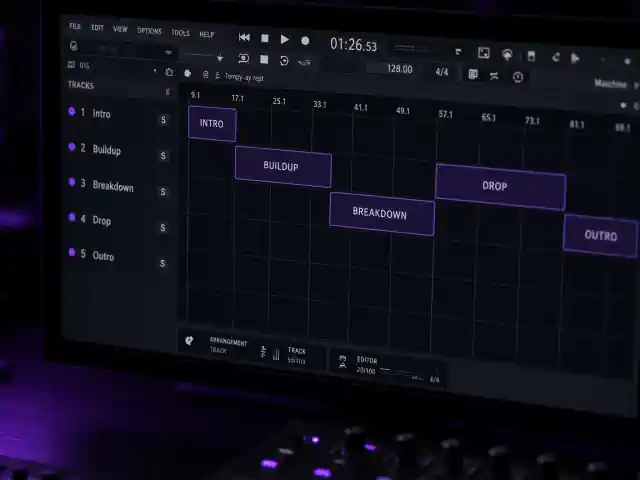The image size is (640, 480).
Task: Solo the Drop track
Action: click(x=163, y=227)
